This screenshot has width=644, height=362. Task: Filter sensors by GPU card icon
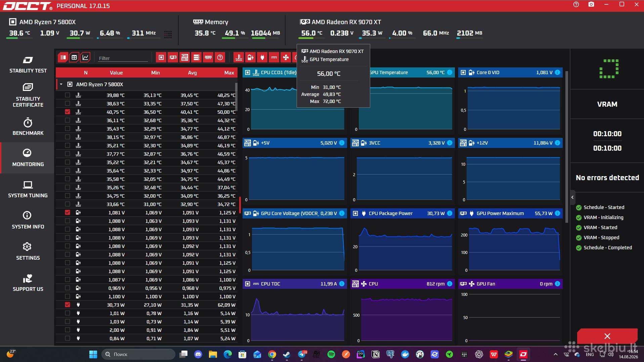pos(173,57)
